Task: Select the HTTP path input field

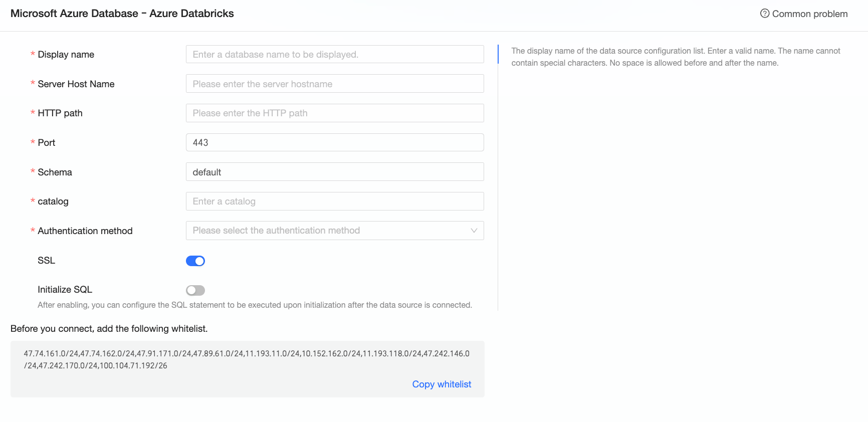Action: (x=334, y=113)
